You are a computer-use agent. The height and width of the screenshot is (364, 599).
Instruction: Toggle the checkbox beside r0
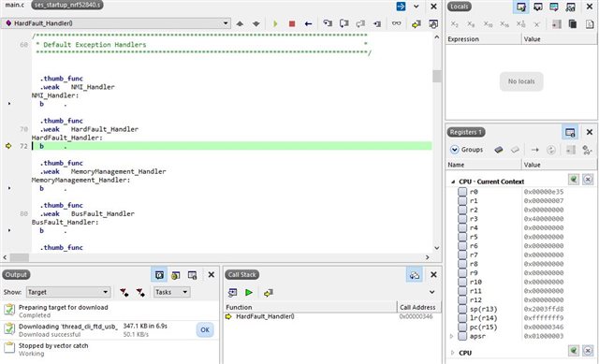pos(462,192)
